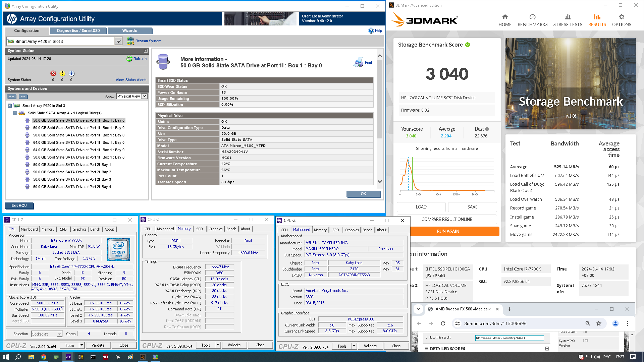Screen dimensions: 644x362
Task: Open the Mainboard tab in the first CPU-Z window
Action: click(29, 229)
